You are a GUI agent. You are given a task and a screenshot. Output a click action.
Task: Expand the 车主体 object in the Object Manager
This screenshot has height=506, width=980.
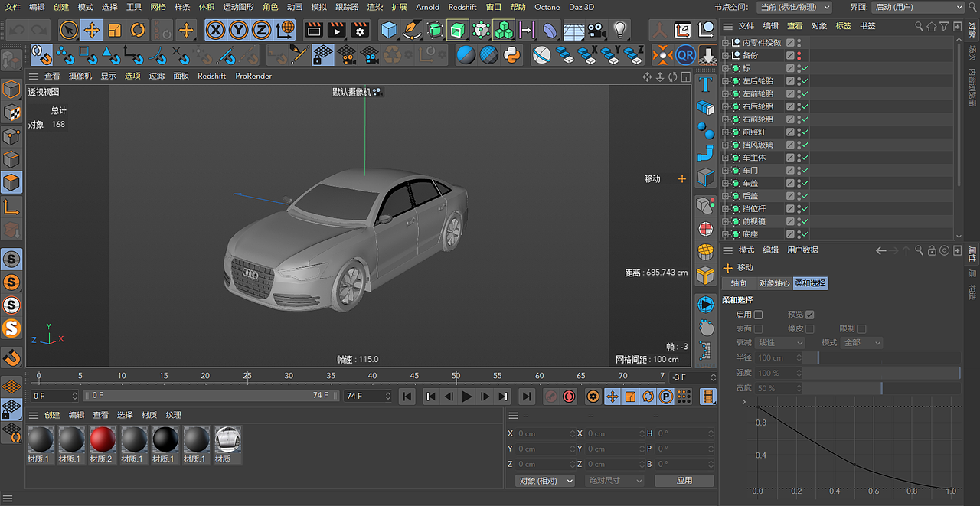(x=726, y=157)
